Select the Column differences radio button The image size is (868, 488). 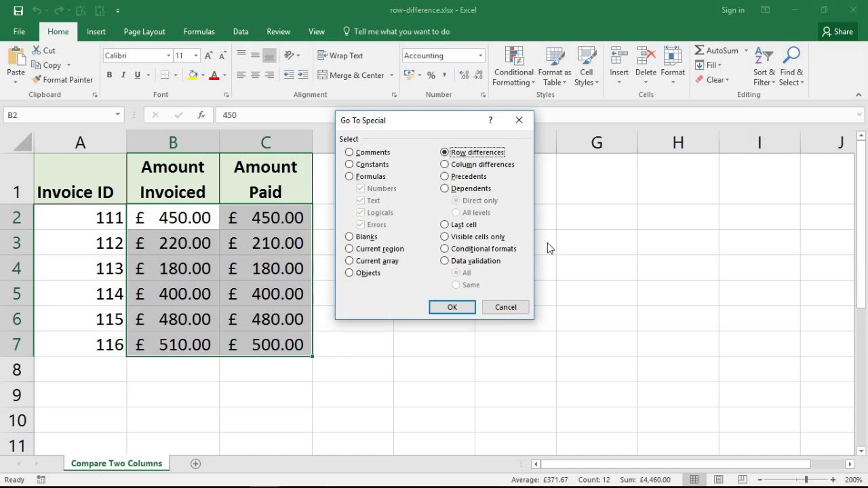tap(445, 164)
